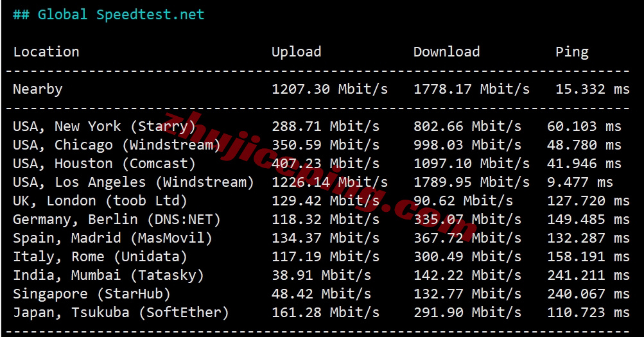Click Madrid upload '134.37 Mbit/s'
The image size is (644, 337).
click(326, 239)
